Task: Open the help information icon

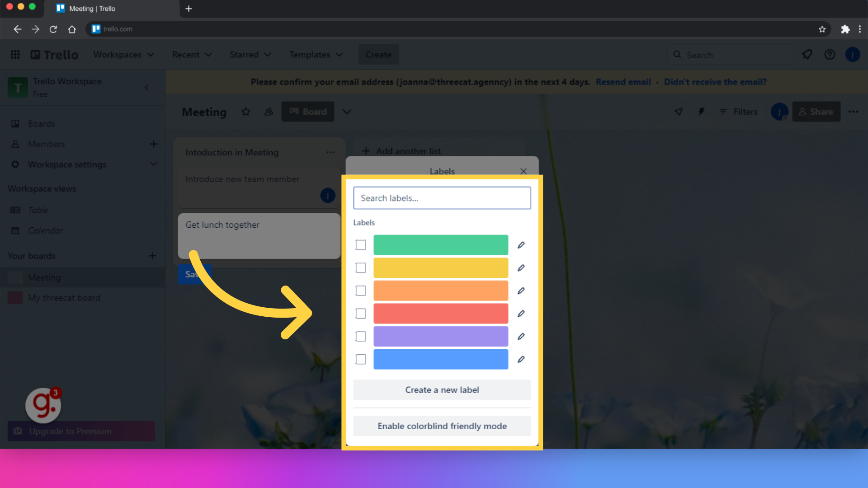Action: click(x=830, y=55)
